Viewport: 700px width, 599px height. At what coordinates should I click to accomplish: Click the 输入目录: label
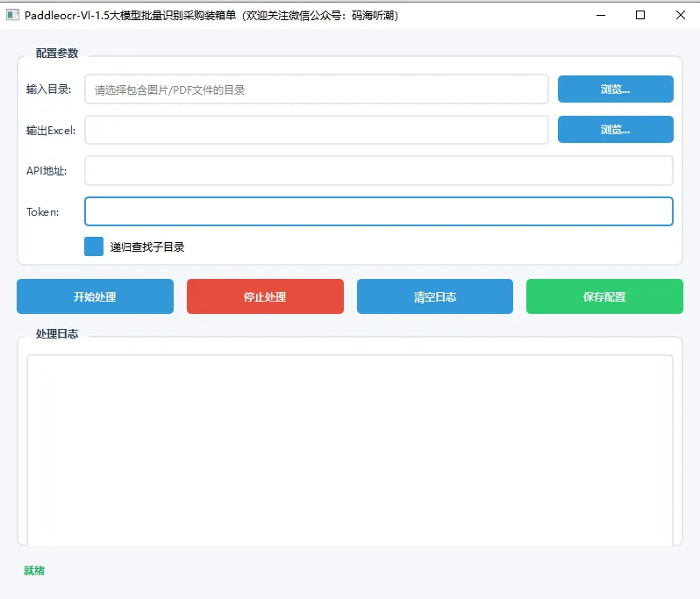(48, 89)
